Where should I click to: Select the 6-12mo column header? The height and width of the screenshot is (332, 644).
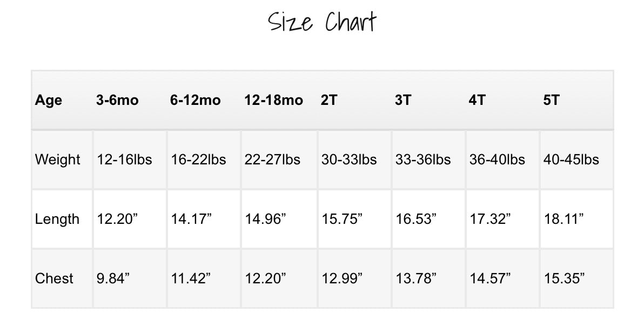click(195, 101)
